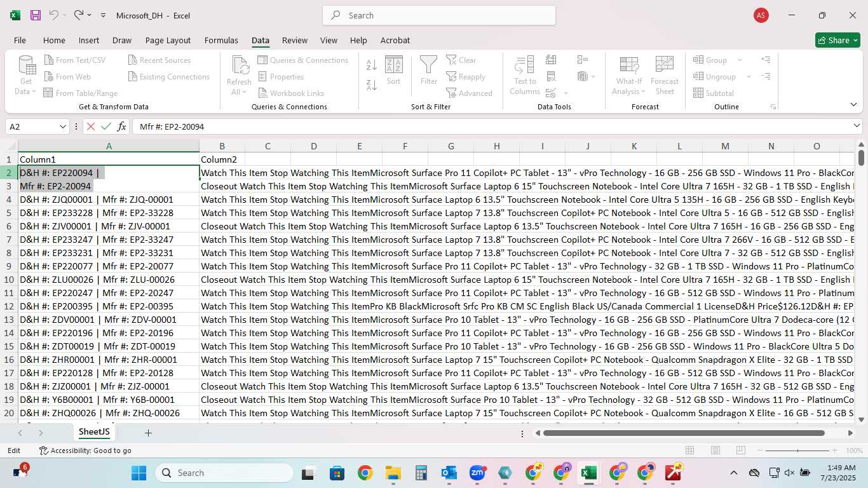
Task: Click the Hide Detail outline icon
Action: 766,76
